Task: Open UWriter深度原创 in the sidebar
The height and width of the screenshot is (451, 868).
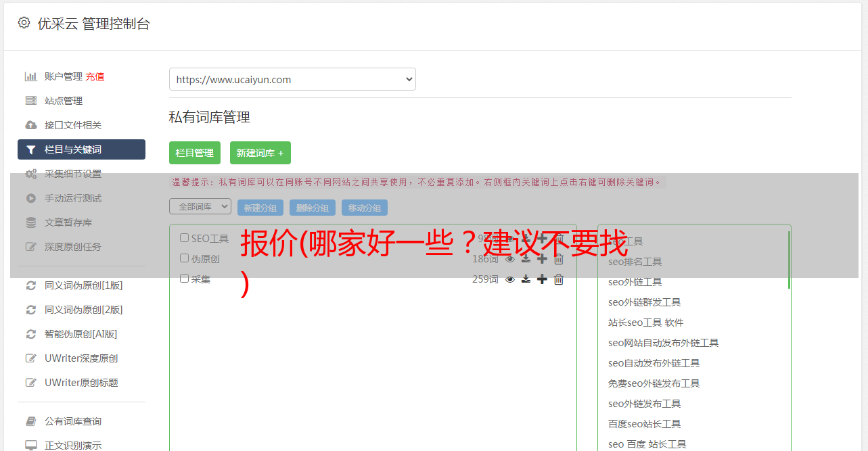Action: point(81,358)
